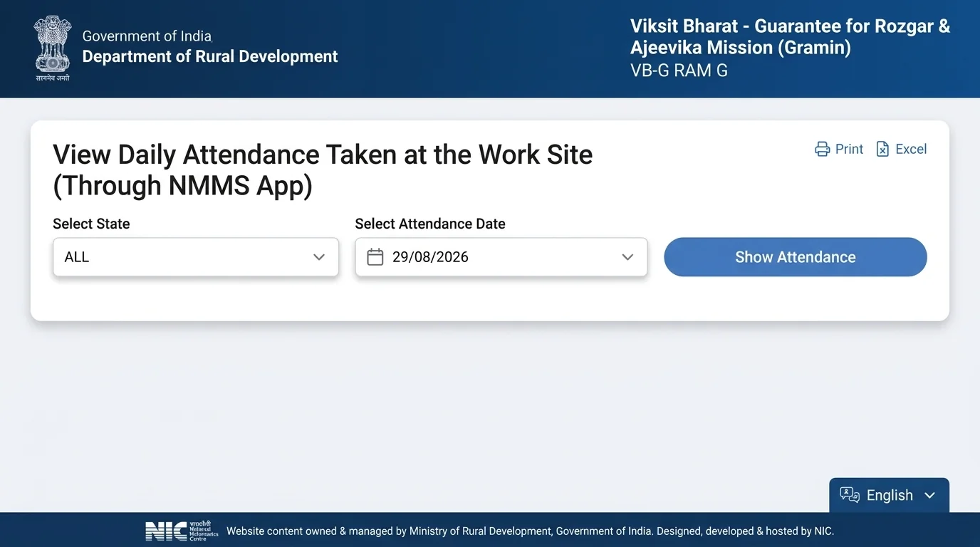Click the chevron next to English
The image size is (980, 547).
929,496
